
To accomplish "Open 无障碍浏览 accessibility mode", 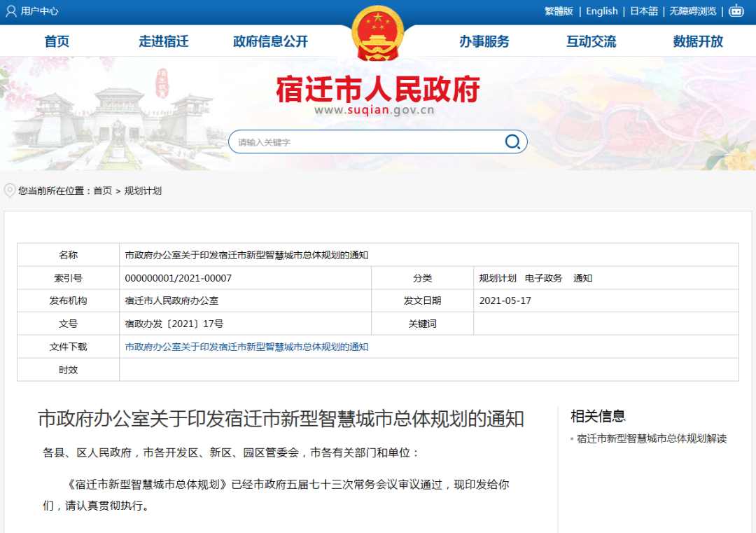I will point(693,11).
